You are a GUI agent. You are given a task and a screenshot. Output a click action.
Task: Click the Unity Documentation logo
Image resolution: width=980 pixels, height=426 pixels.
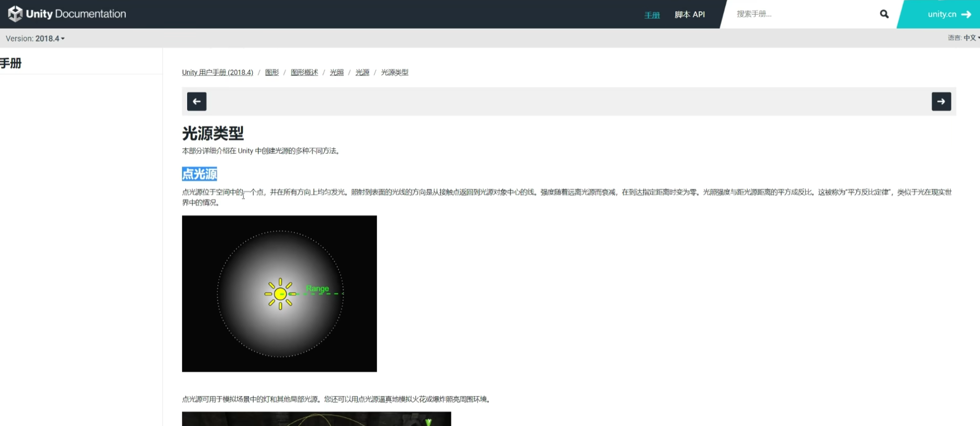67,14
